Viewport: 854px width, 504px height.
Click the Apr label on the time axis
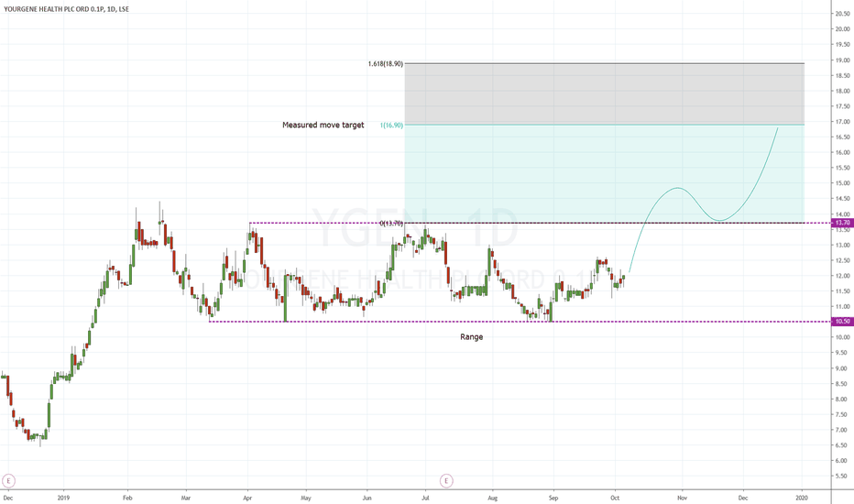[x=247, y=498]
